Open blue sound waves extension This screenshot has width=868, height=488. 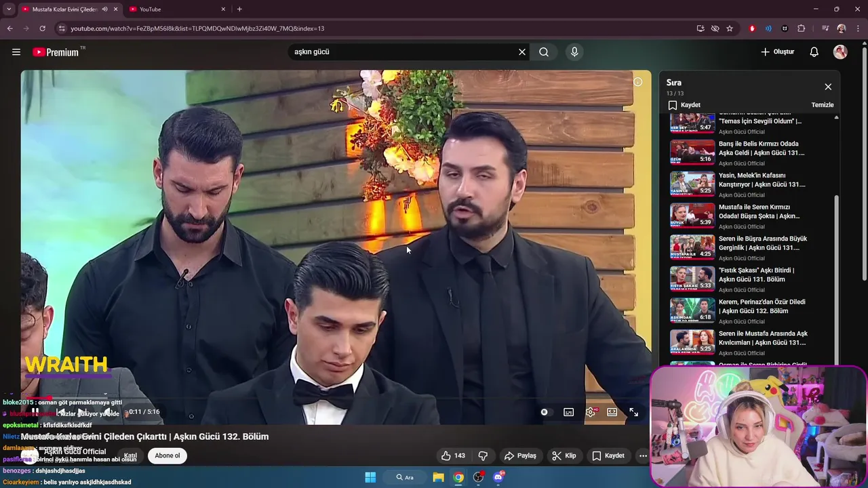coord(768,28)
